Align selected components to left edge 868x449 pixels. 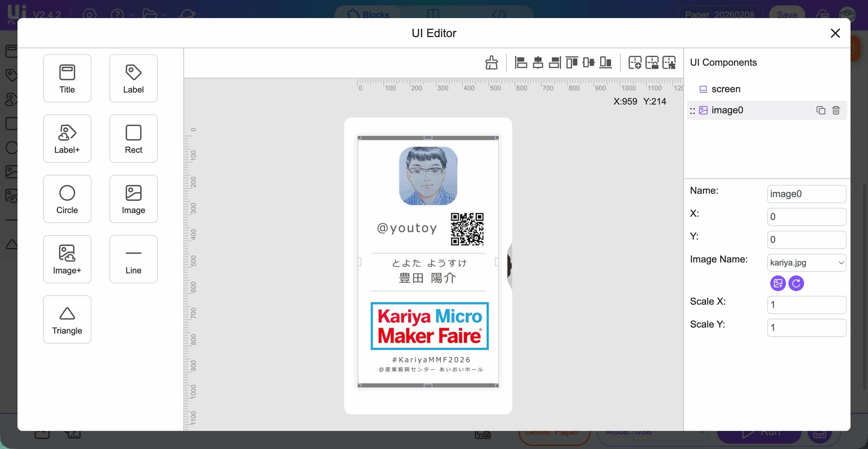coord(521,63)
